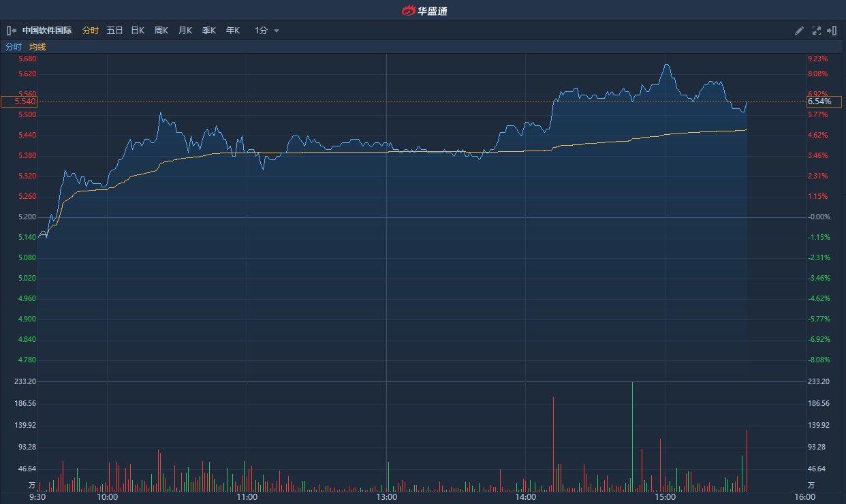Collapse the left panel with arrow icon
846x504 pixels.
11,31
